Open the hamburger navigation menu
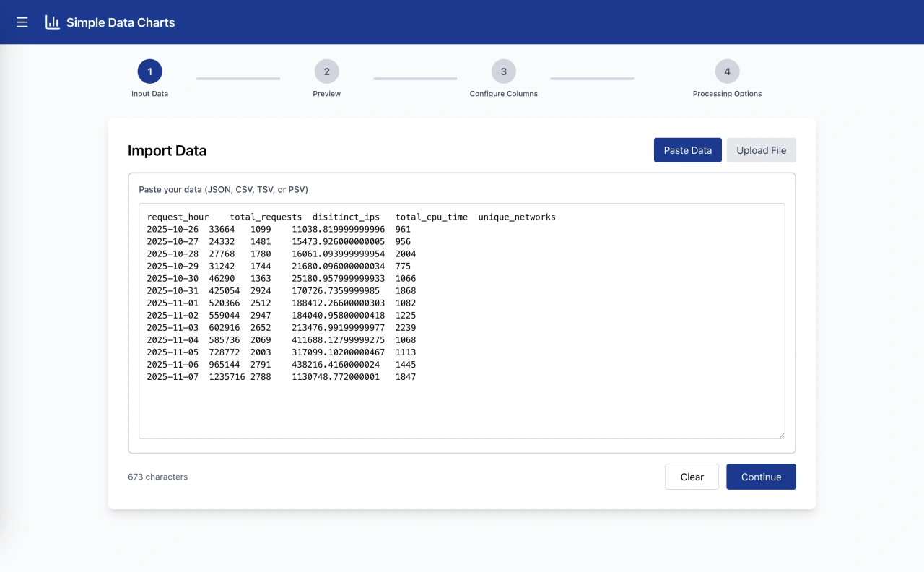924x572 pixels. coord(22,22)
